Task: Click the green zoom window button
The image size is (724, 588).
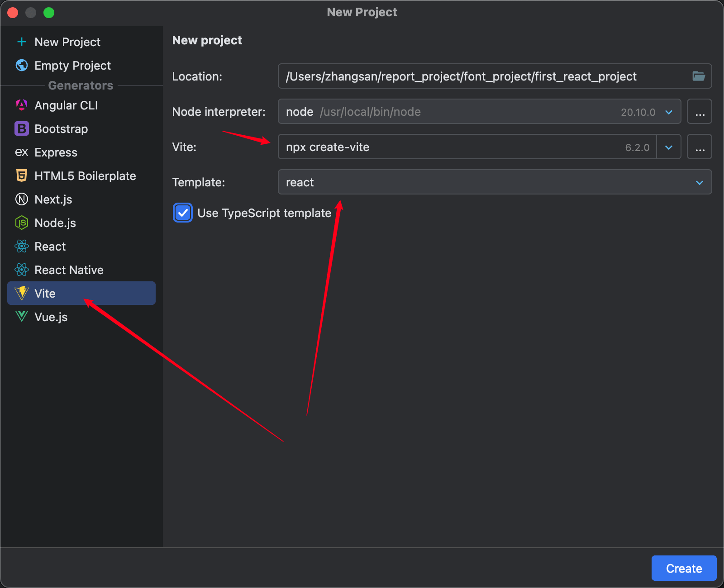Action: tap(49, 12)
